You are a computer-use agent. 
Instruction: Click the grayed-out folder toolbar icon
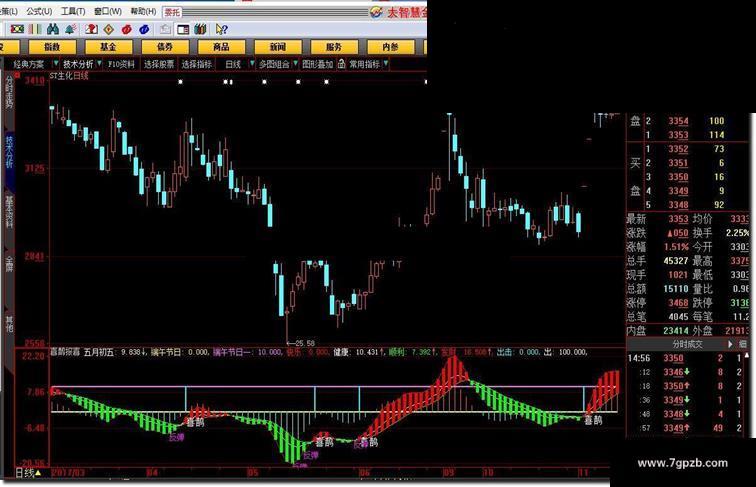[165, 29]
